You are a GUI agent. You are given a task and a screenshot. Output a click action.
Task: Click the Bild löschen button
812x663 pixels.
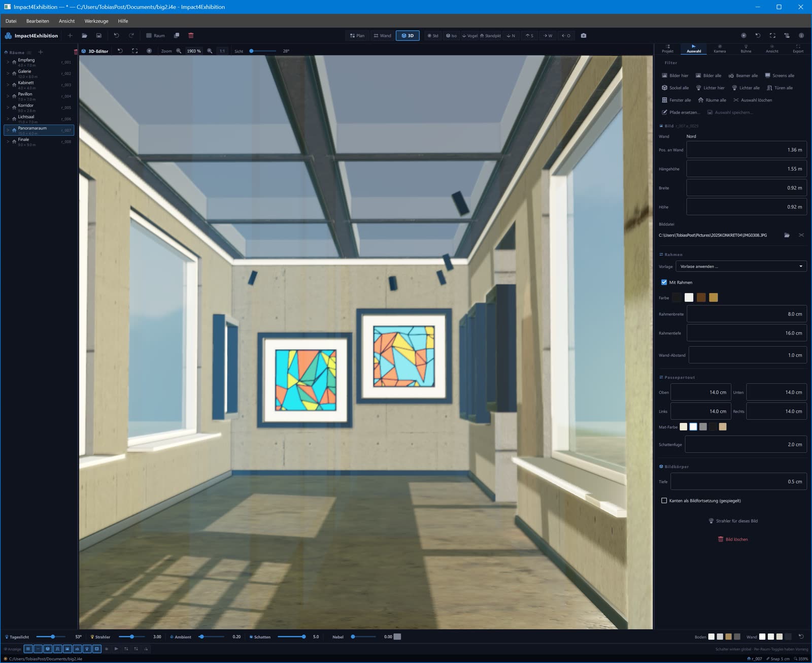pos(733,539)
